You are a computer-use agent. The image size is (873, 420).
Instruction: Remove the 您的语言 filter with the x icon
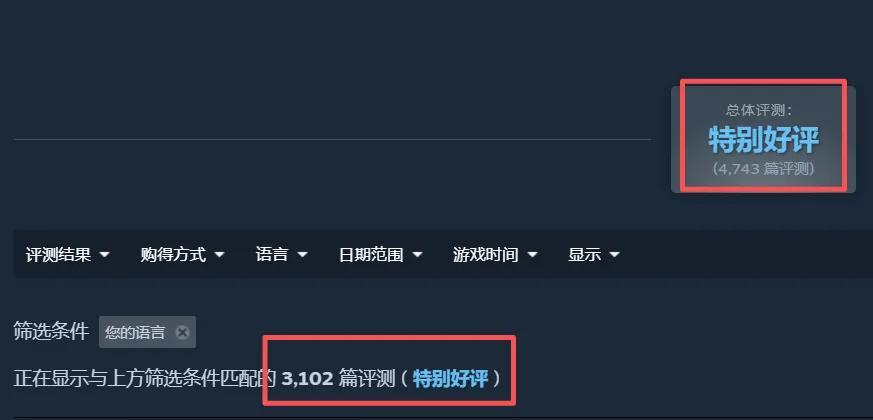click(x=182, y=333)
